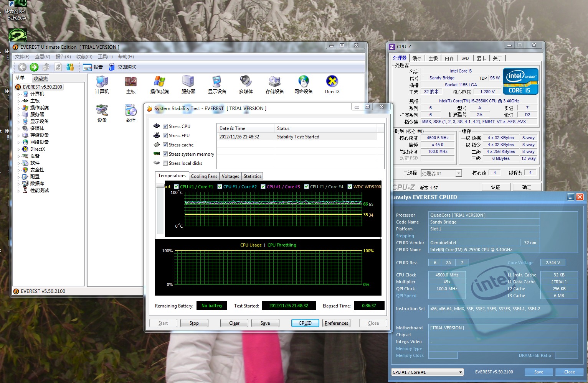Open the 工具(T) menu in EVEREST
Image resolution: width=588 pixels, height=383 pixels.
[105, 57]
